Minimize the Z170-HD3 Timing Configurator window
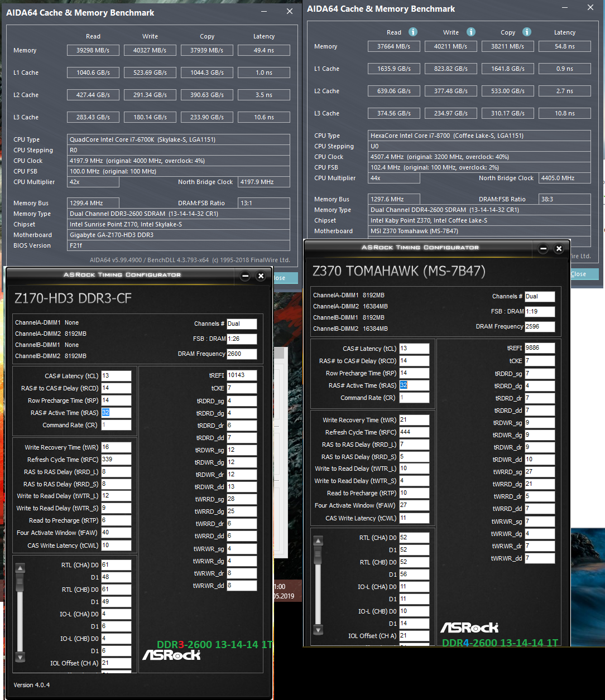605x700 pixels. point(246,276)
